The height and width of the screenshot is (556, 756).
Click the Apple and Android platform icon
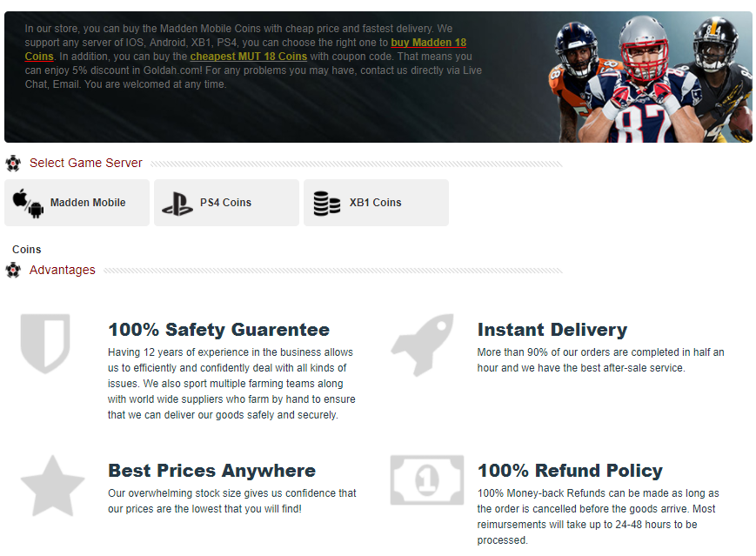pos(28,203)
